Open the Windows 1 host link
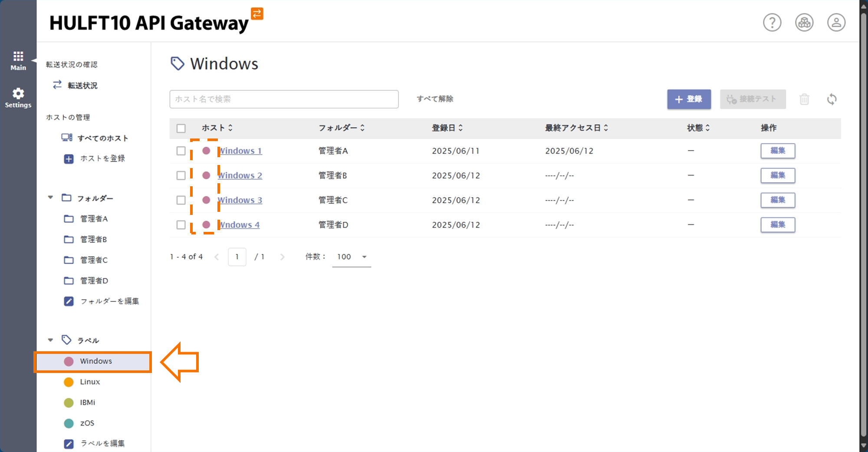The height and width of the screenshot is (452, 868). [x=240, y=151]
